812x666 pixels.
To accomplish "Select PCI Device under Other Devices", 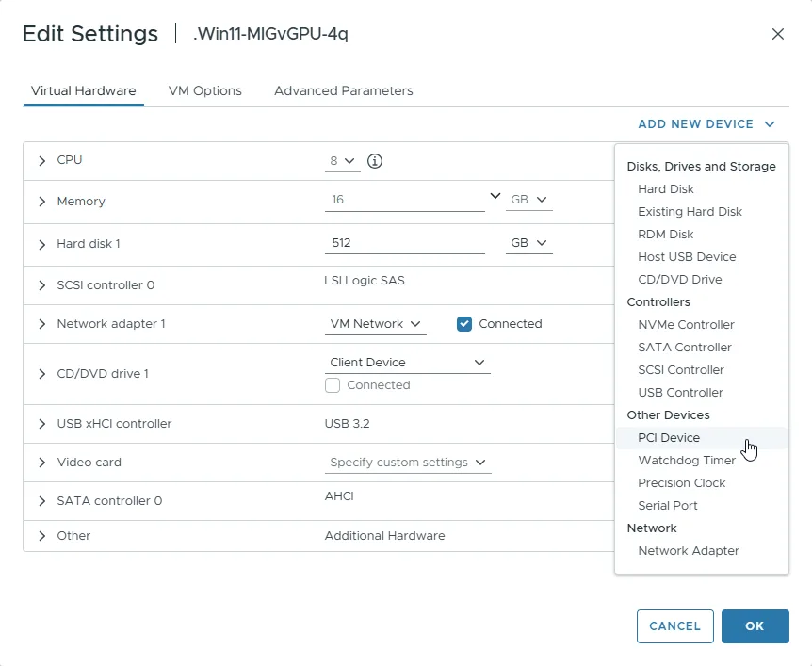I will click(669, 437).
